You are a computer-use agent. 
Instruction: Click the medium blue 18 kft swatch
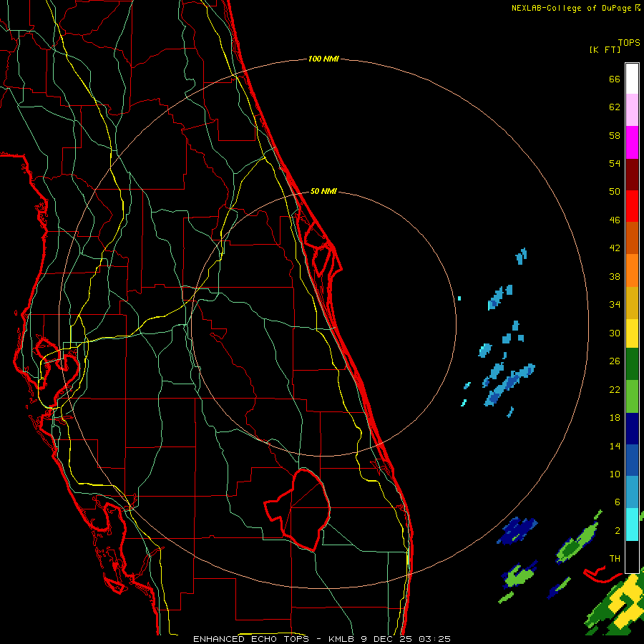pos(632,461)
